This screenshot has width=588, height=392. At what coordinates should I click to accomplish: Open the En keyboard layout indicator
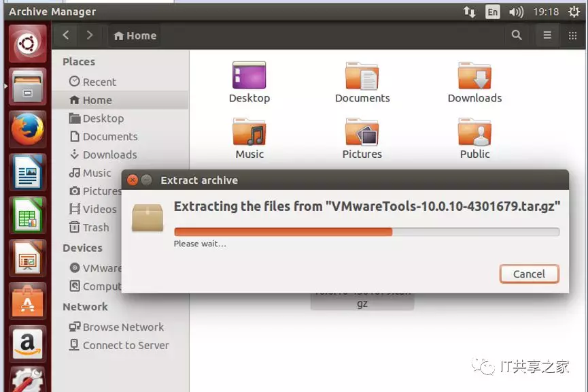(492, 12)
